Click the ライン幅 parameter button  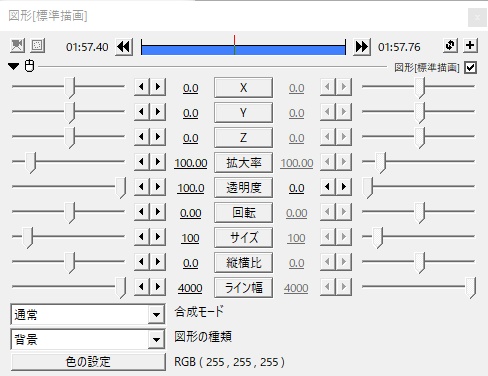click(x=243, y=288)
